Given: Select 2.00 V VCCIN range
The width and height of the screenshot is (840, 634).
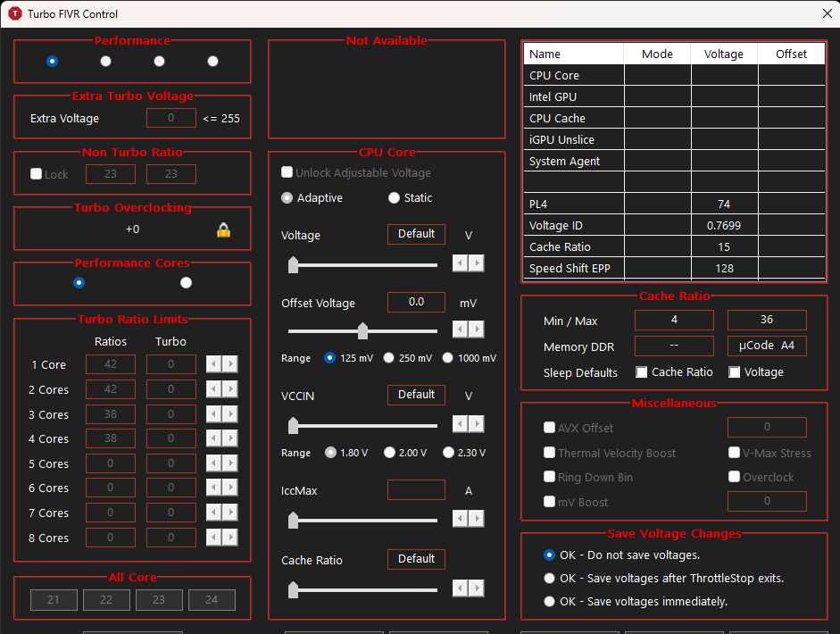Looking at the screenshot, I should 389,453.
